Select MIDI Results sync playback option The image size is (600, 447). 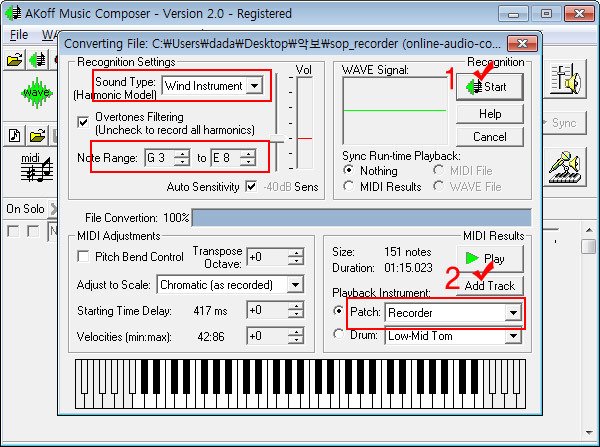[348, 186]
